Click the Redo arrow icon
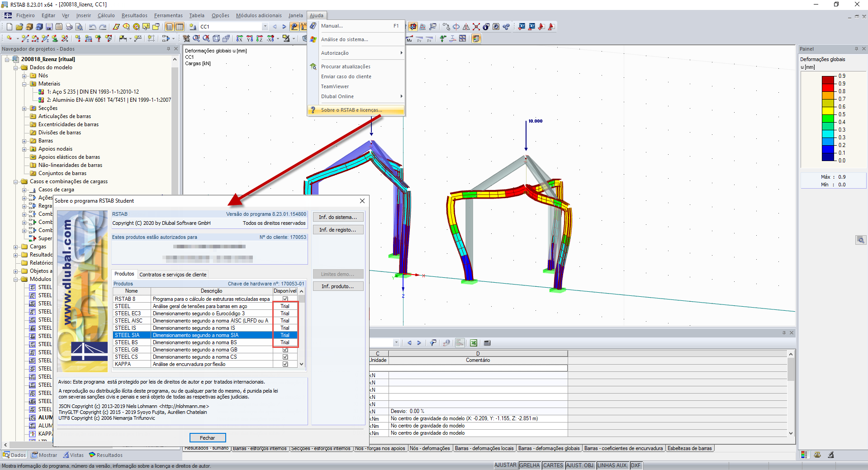The height and width of the screenshot is (470, 868). 103,27
